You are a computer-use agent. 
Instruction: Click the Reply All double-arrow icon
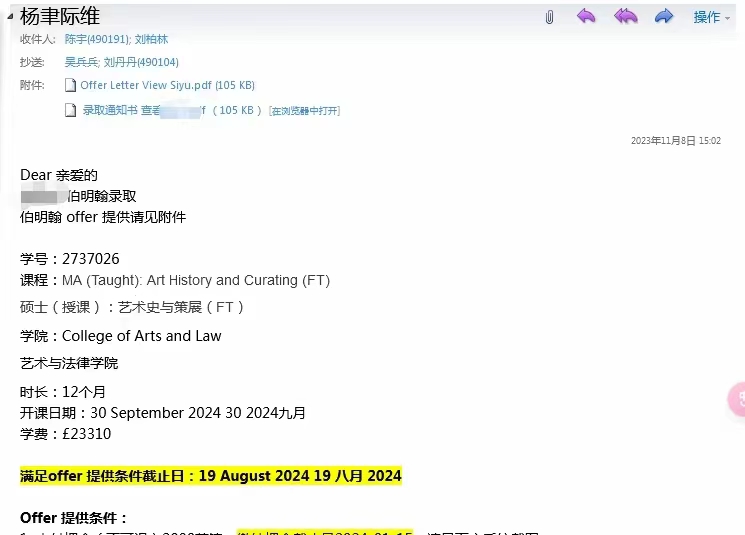coord(625,16)
